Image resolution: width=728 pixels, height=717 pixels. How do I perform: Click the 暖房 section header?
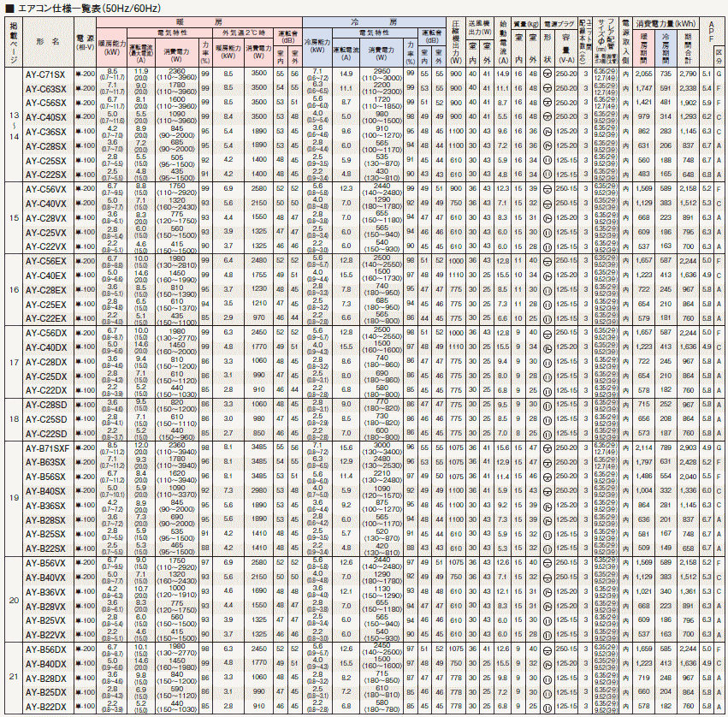click(x=199, y=22)
